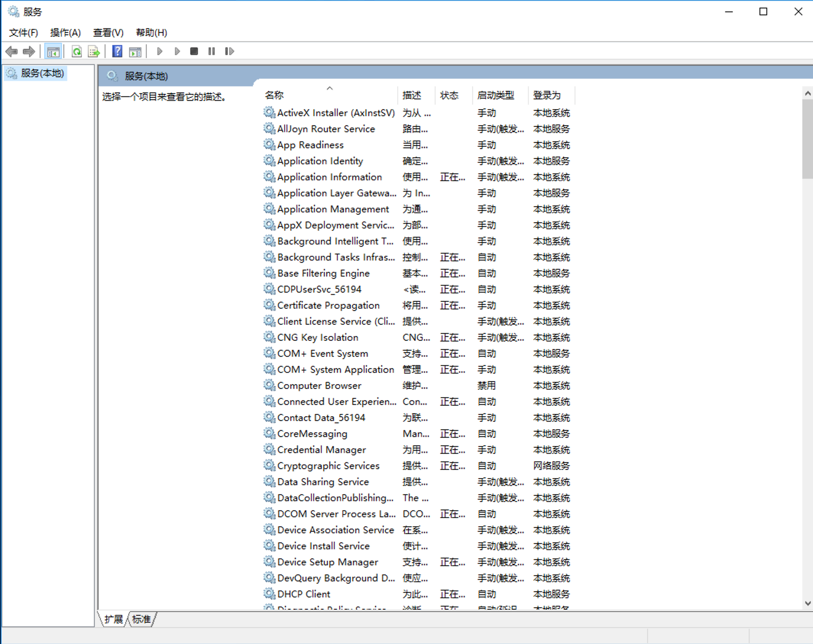Select the Computer Browser service row

319,385
